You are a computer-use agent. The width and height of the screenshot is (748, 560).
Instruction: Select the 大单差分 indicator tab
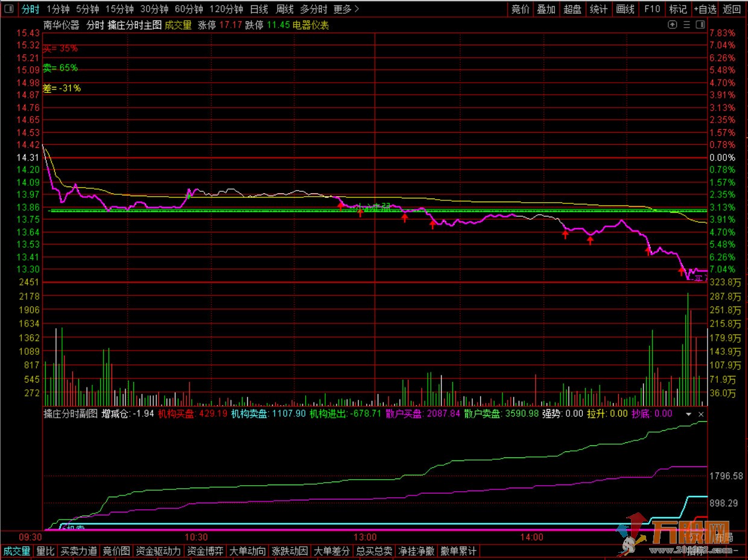pyautogui.click(x=332, y=551)
